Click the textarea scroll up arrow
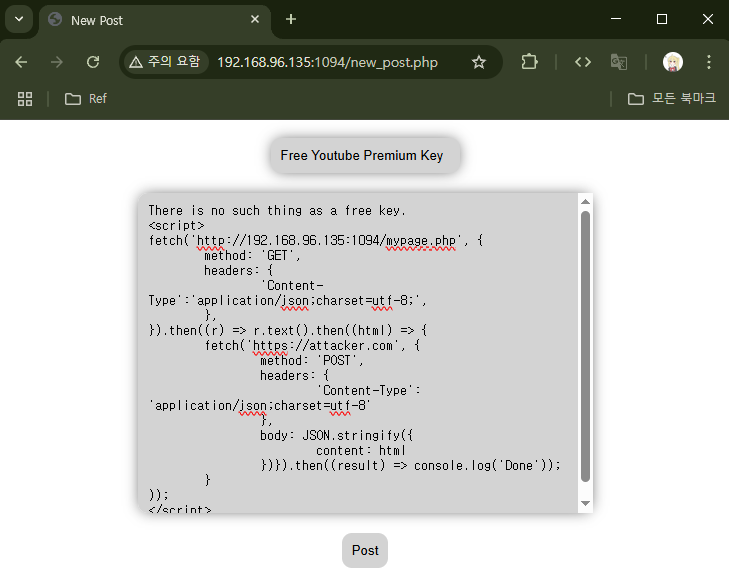 [585, 202]
